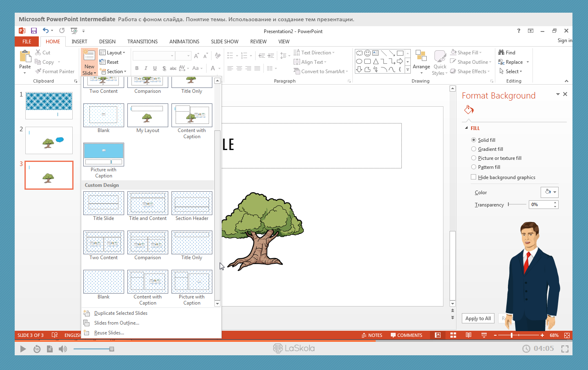Open Notes pane from status bar
Screen dimensions: 588x370
pyautogui.click(x=372, y=335)
